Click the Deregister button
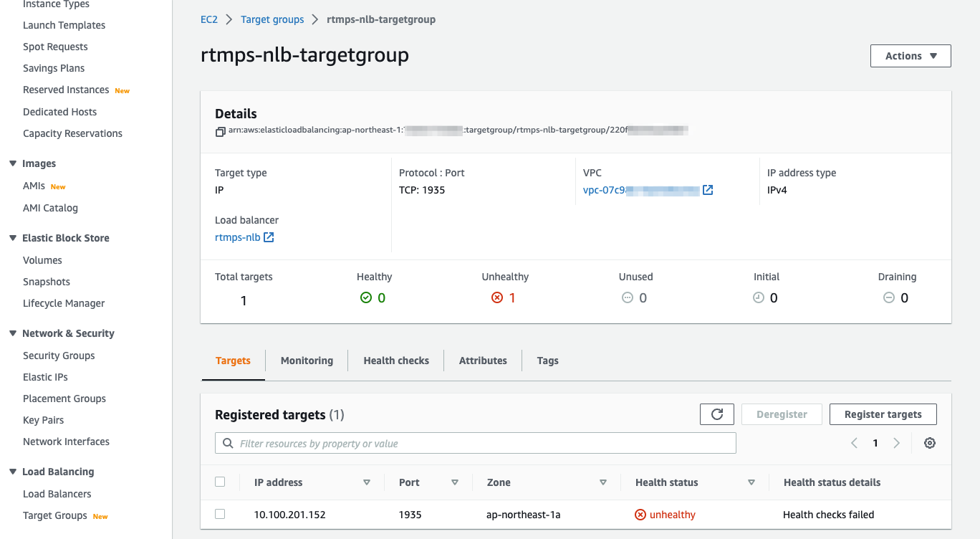The height and width of the screenshot is (539, 980). click(782, 414)
